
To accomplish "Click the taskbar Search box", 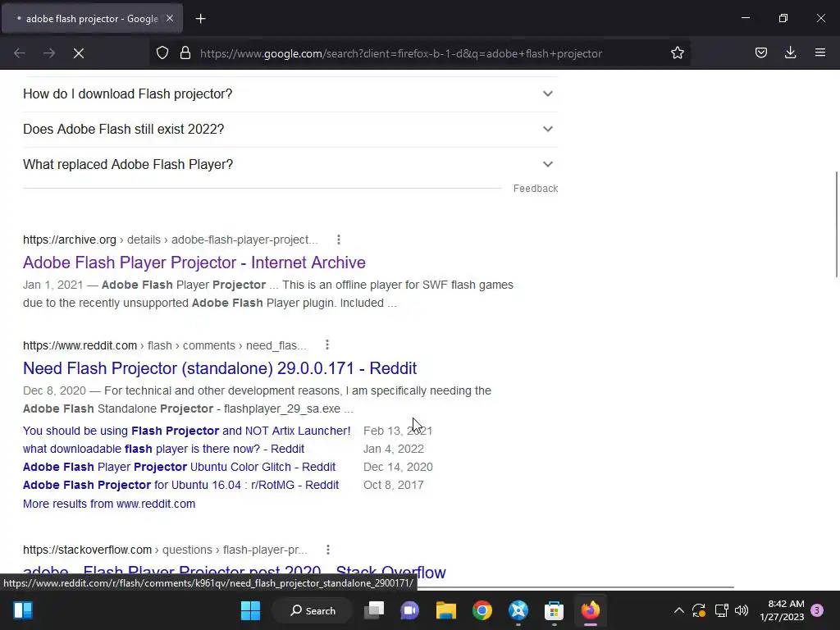I will (313, 610).
